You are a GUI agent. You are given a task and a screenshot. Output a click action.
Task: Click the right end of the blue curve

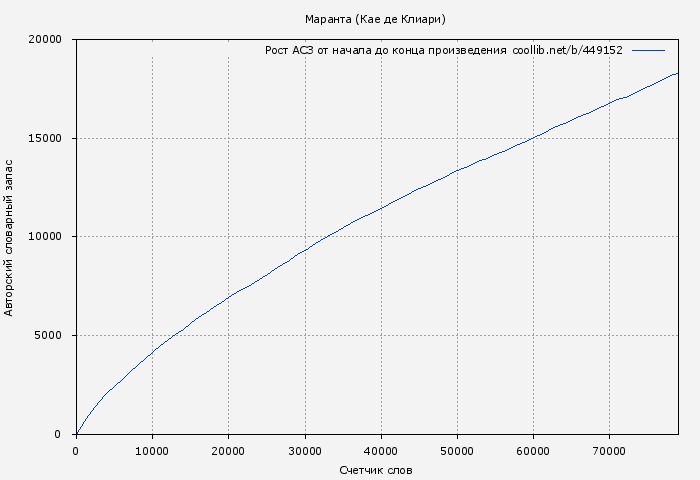click(677, 73)
